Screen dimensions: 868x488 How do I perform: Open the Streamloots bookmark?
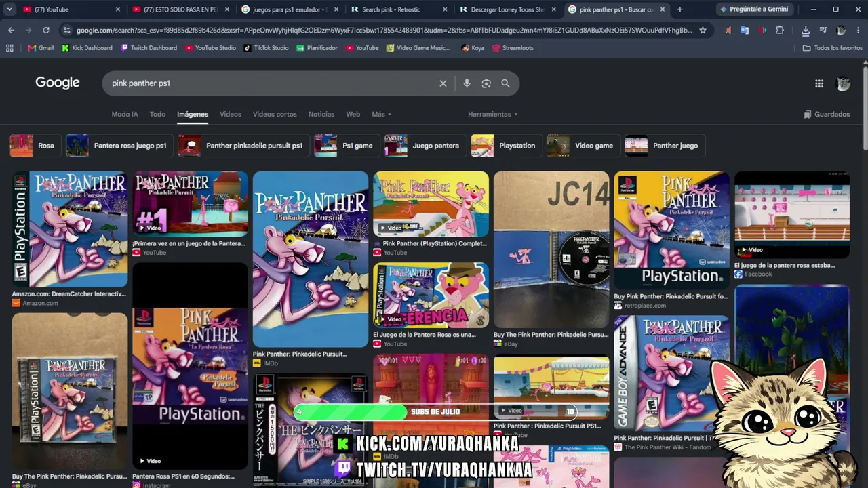[513, 48]
